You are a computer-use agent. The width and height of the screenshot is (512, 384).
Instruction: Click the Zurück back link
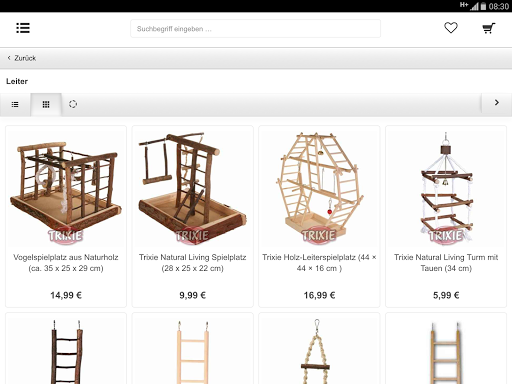tap(22, 58)
